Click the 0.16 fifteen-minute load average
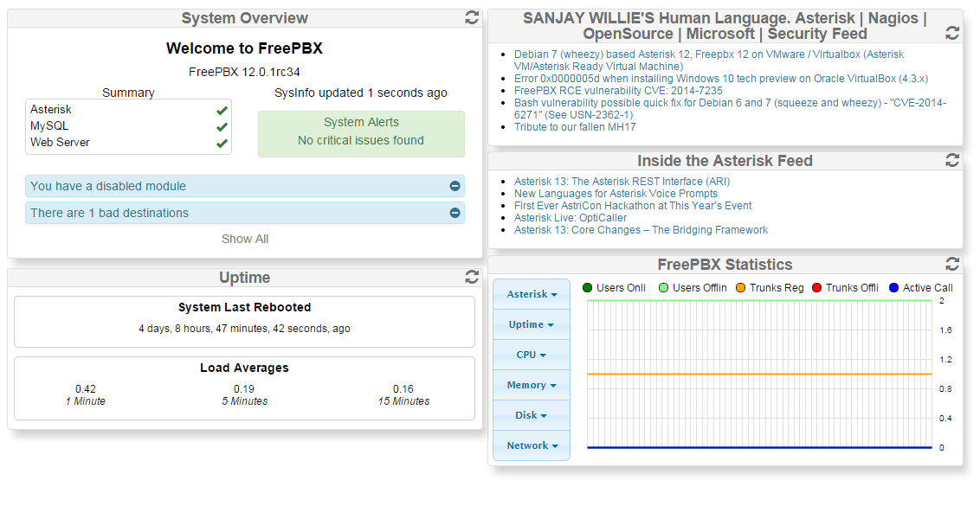980x506 pixels. (x=403, y=389)
